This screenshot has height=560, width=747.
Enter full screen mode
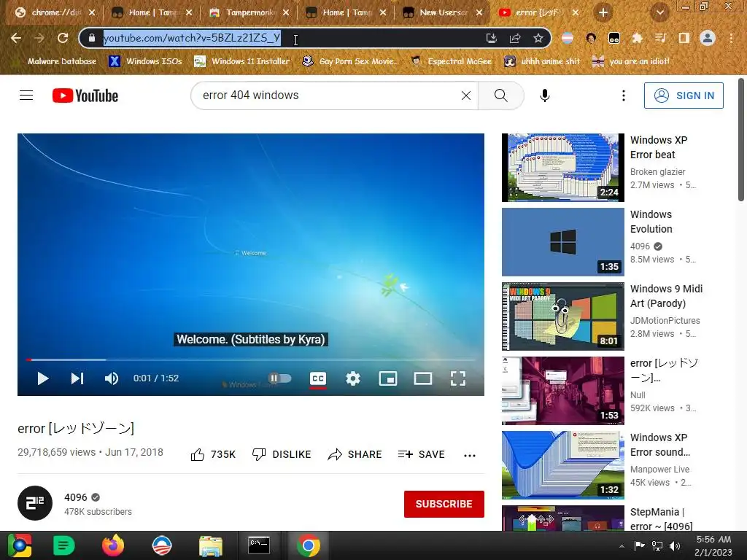(x=458, y=378)
